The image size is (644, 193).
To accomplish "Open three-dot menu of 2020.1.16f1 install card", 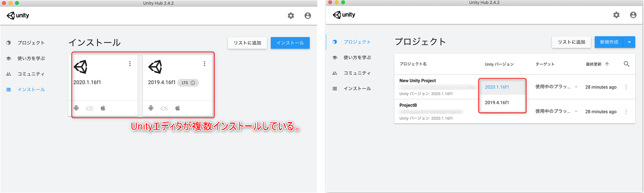I will [130, 64].
